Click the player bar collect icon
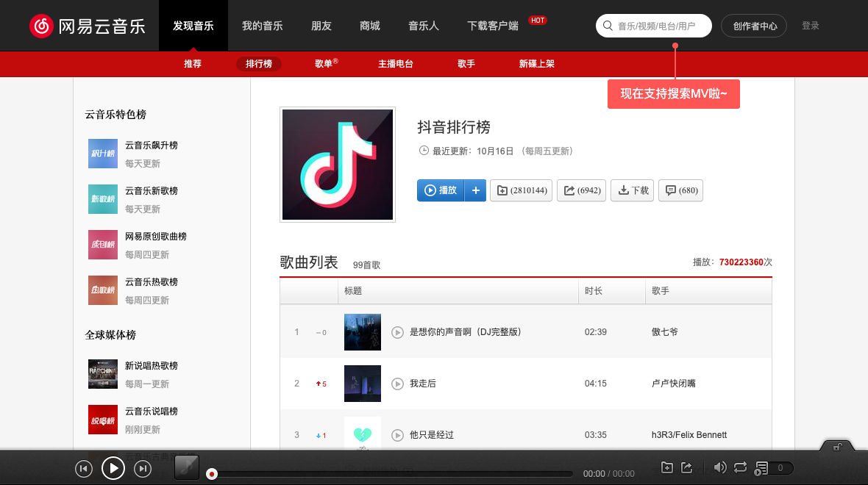The image size is (868, 485). click(667, 468)
